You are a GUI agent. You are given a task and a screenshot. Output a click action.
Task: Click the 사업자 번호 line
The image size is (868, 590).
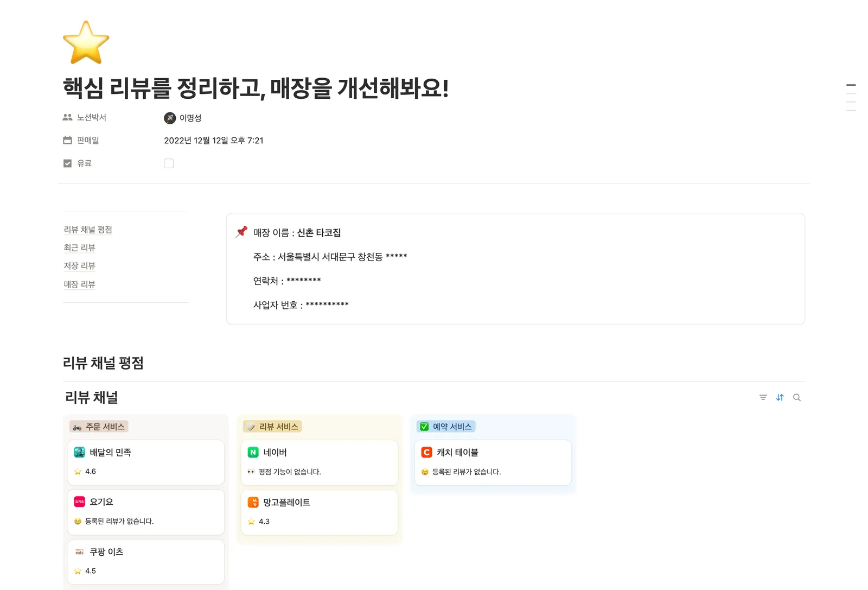(301, 305)
